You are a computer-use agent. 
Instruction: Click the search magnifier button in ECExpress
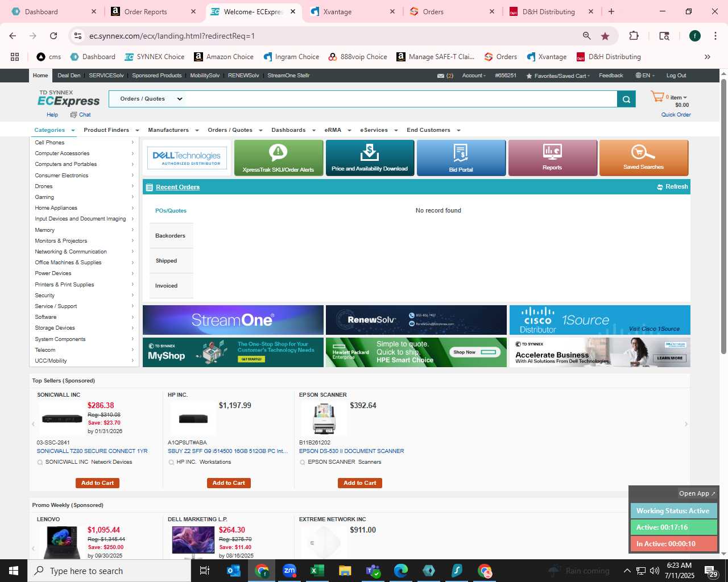[626, 99]
